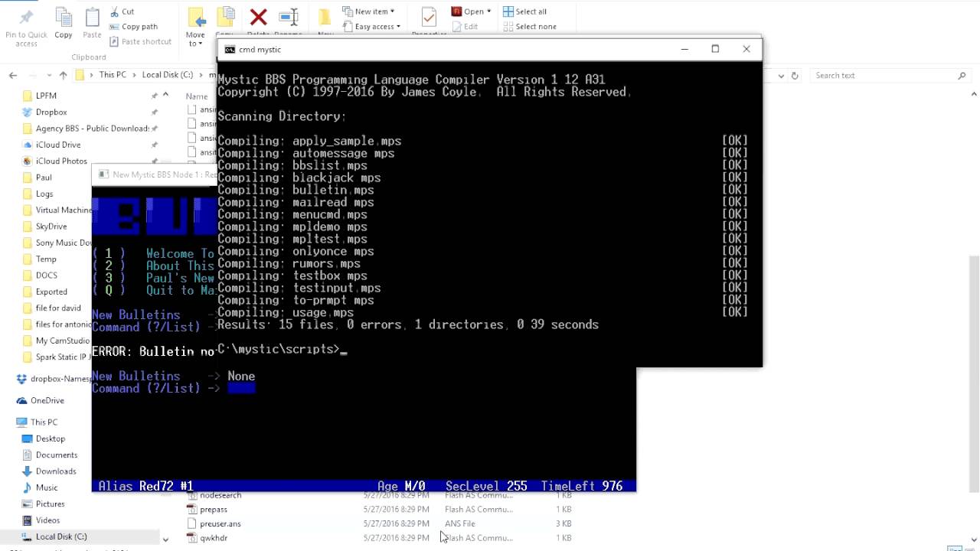Click the OneDrive cloud icon

point(22,400)
